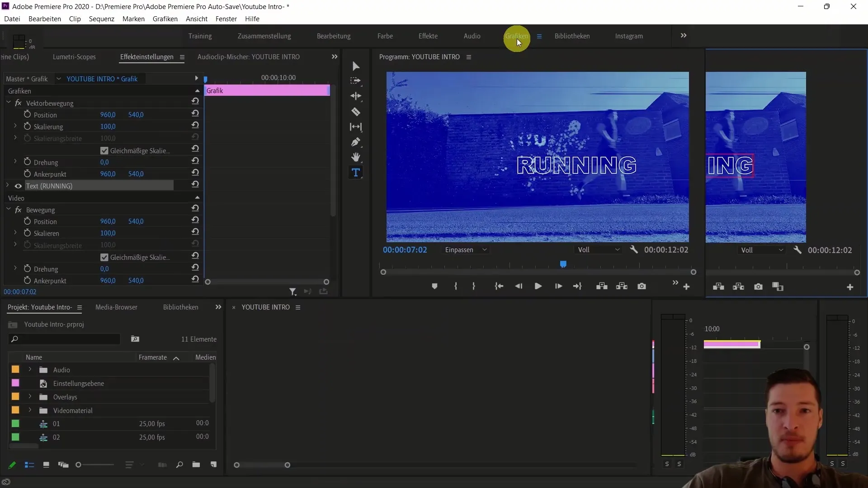Expand the Overlays bin
The width and height of the screenshot is (868, 488).
click(x=30, y=397)
